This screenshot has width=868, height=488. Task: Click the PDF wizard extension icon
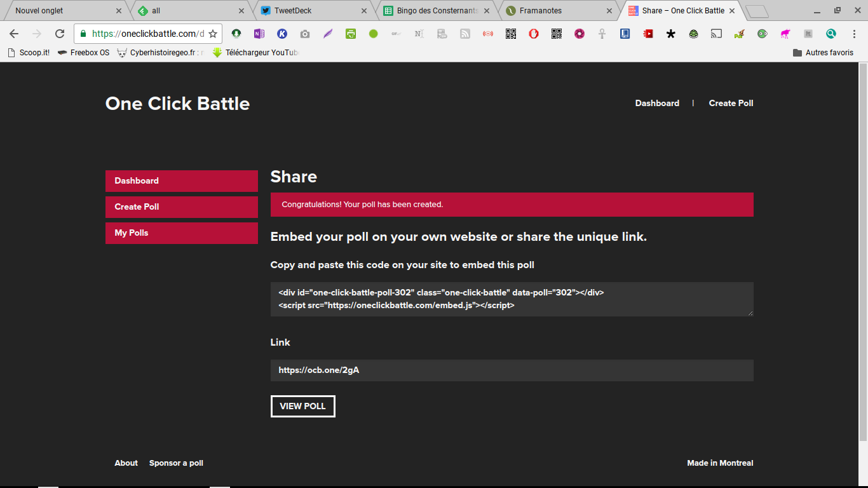coord(739,34)
